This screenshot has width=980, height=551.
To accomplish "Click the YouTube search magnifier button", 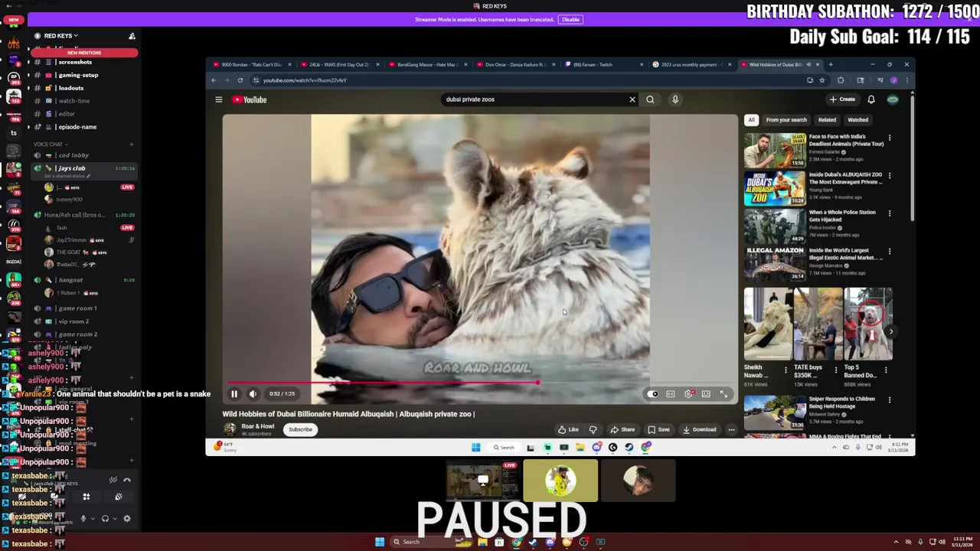I will 650,99.
